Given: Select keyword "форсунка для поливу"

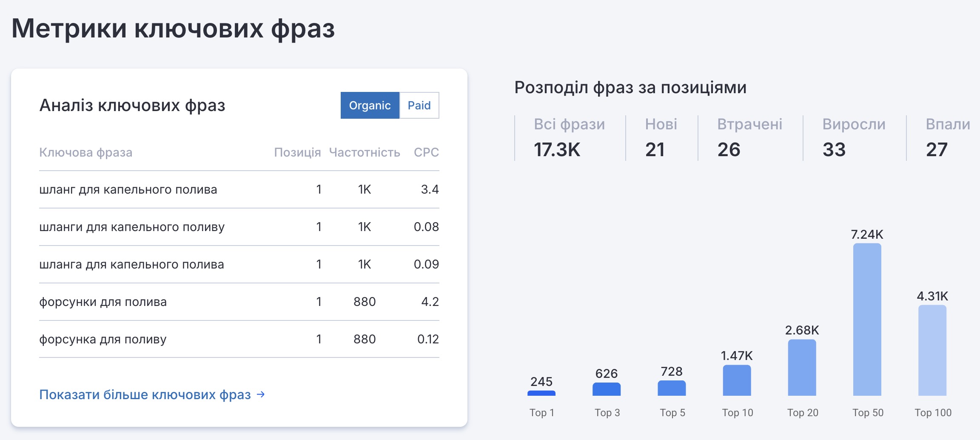Looking at the screenshot, I should (103, 340).
